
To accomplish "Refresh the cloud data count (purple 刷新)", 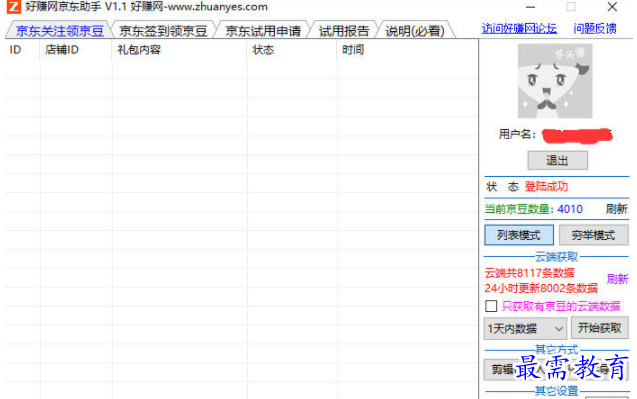I will pos(617,279).
